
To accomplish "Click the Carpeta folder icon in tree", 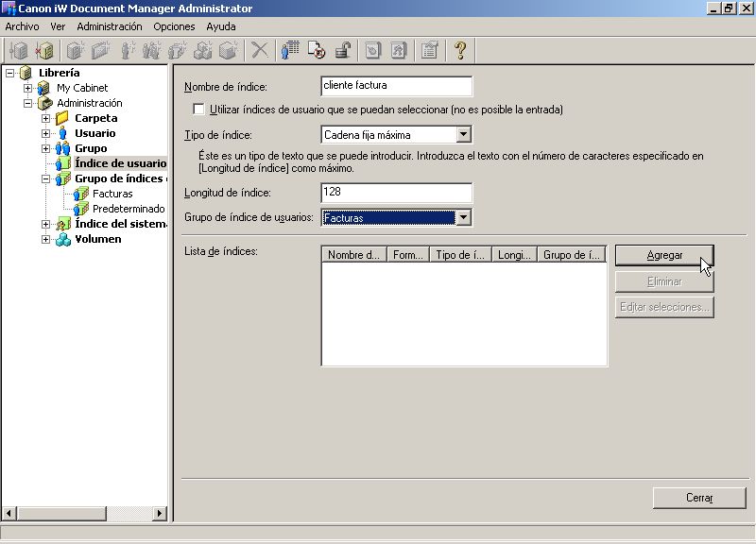I will pos(61,118).
